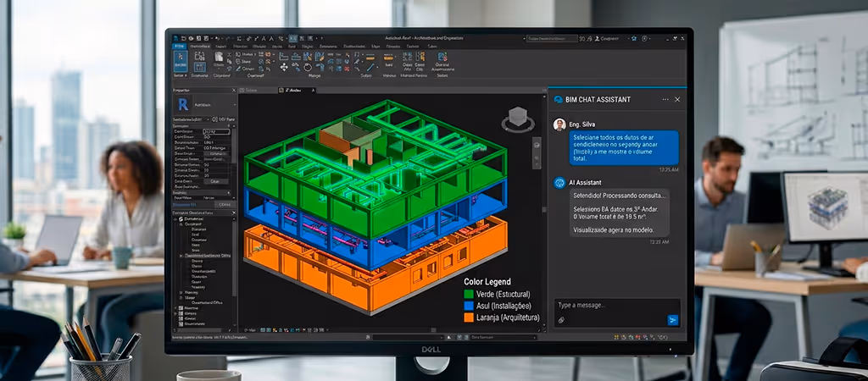Click the Project Browser vertical scrollbar
Screen dimensions: 868x381
point(234,257)
